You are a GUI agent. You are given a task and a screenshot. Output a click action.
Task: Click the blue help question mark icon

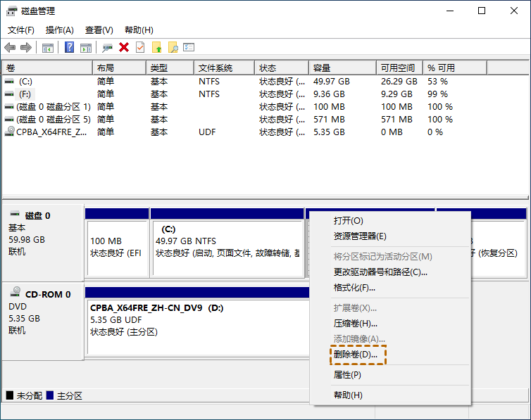tap(69, 47)
